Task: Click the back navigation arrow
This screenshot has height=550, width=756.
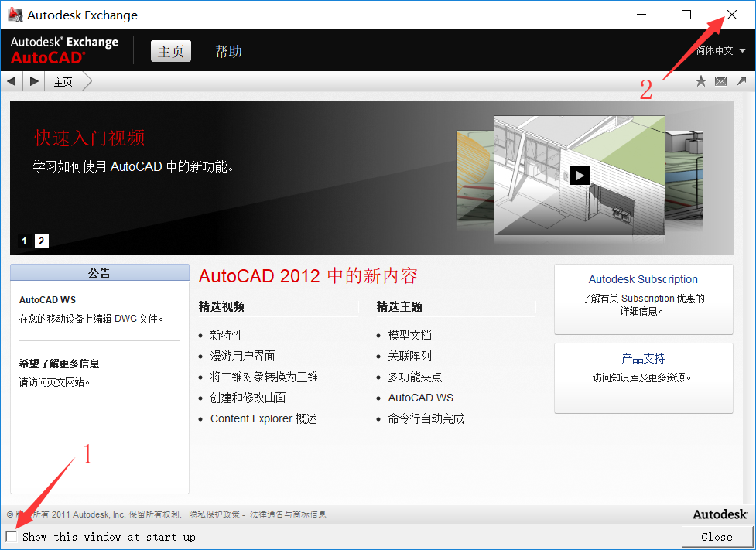Action: [12, 81]
